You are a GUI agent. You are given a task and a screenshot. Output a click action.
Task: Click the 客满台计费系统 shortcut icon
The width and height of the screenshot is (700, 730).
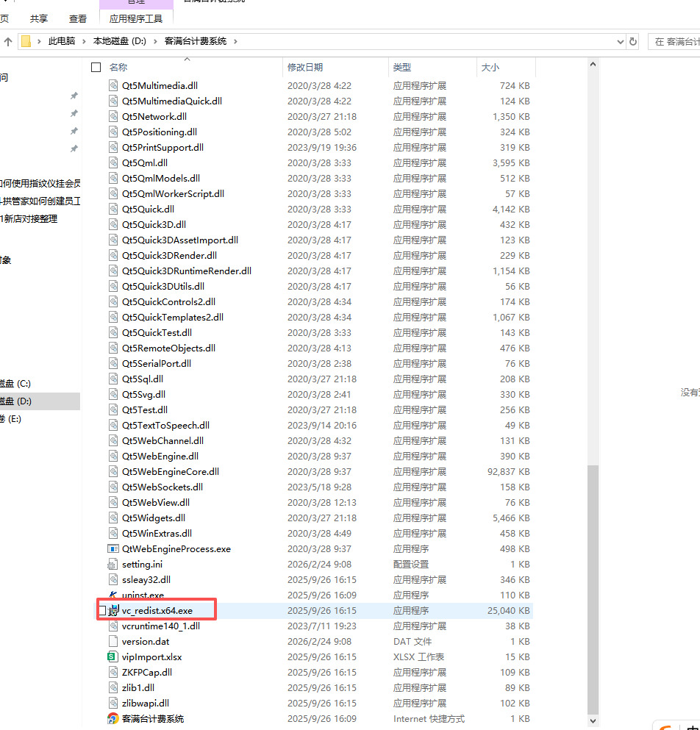pyautogui.click(x=113, y=718)
